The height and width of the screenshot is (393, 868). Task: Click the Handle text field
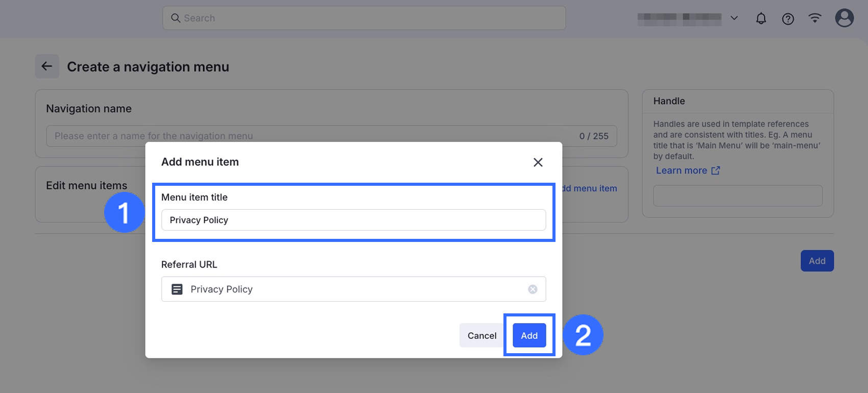pyautogui.click(x=738, y=196)
